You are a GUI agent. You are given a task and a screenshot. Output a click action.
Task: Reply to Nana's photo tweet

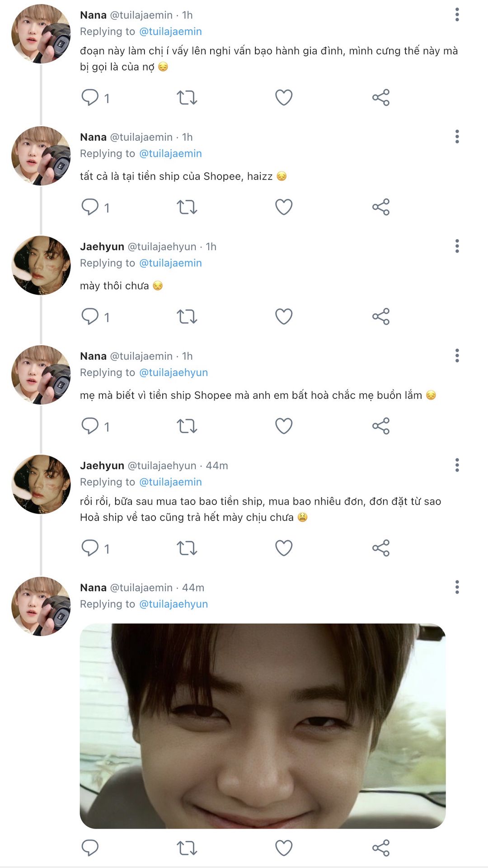(x=90, y=848)
